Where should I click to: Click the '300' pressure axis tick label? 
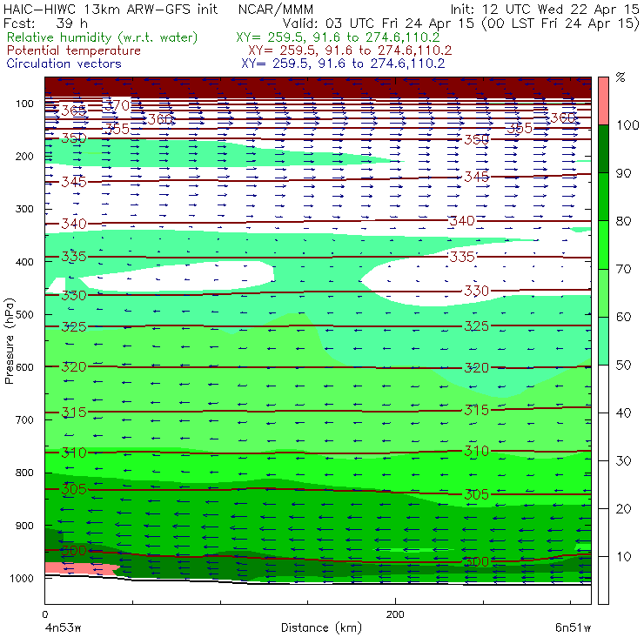tap(24, 209)
